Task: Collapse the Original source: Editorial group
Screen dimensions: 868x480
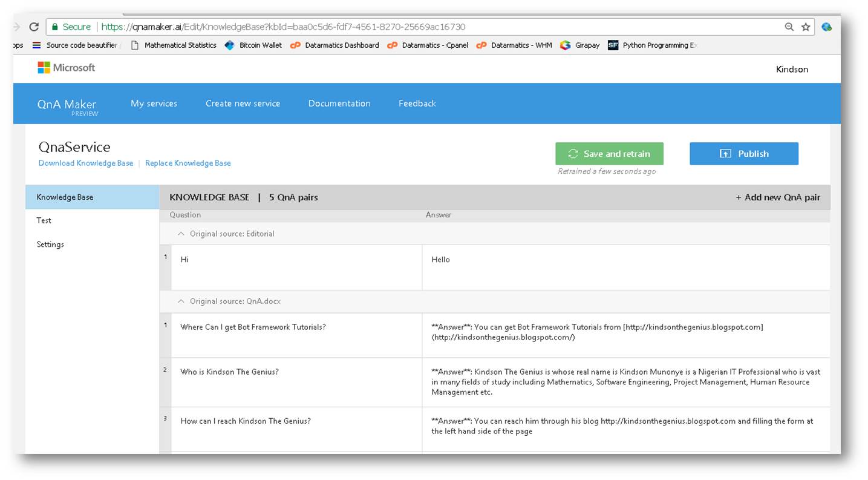Action: (181, 234)
